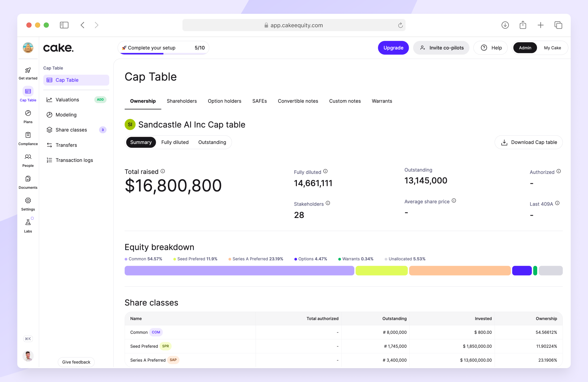
Task: Open Modeling in the sidebar
Action: [x=76, y=115]
